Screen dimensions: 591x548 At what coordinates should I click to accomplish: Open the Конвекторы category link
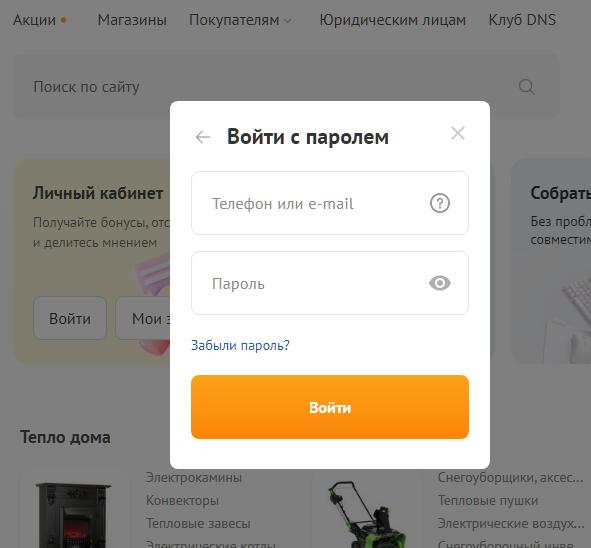(182, 501)
